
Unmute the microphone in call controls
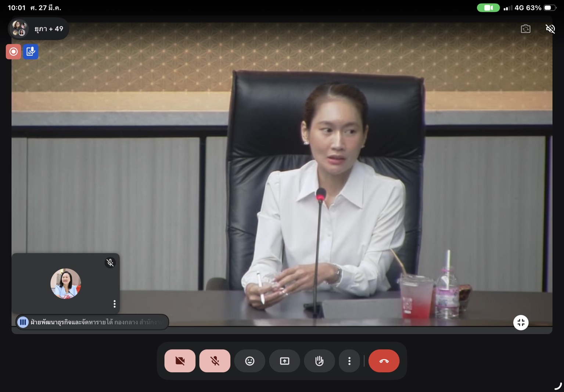[x=215, y=361]
